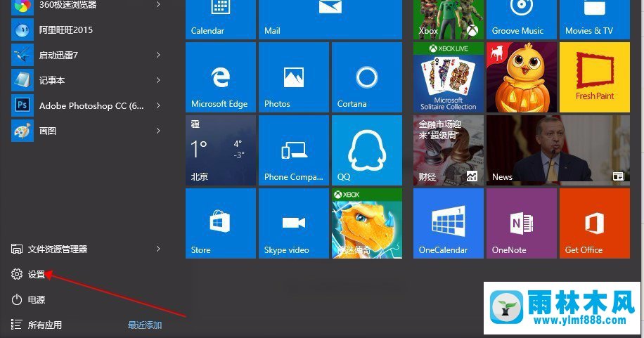Open the Store tile
Screen dimensions: 644x338
[x=221, y=223]
